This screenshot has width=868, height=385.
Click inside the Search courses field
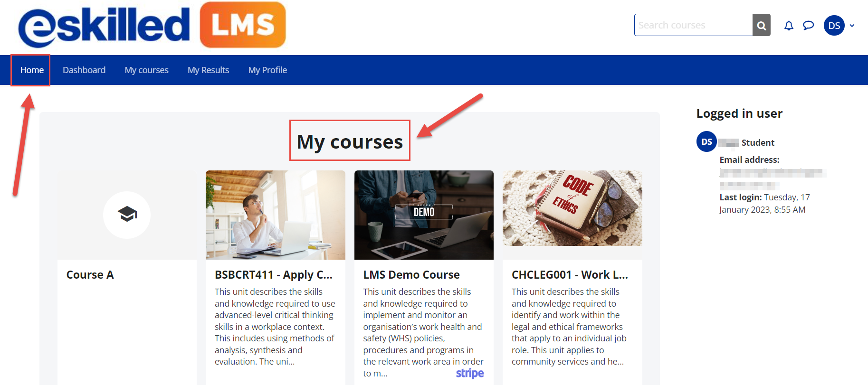coord(694,25)
